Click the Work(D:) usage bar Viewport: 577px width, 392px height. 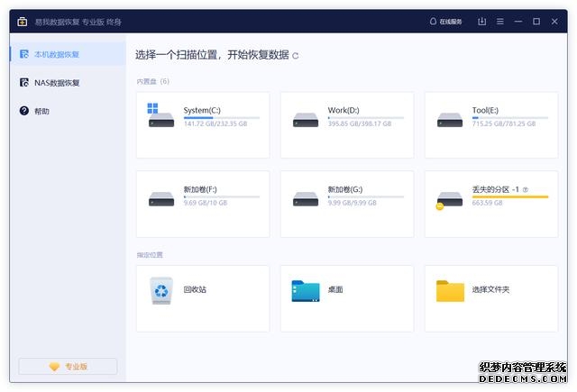[366, 118]
